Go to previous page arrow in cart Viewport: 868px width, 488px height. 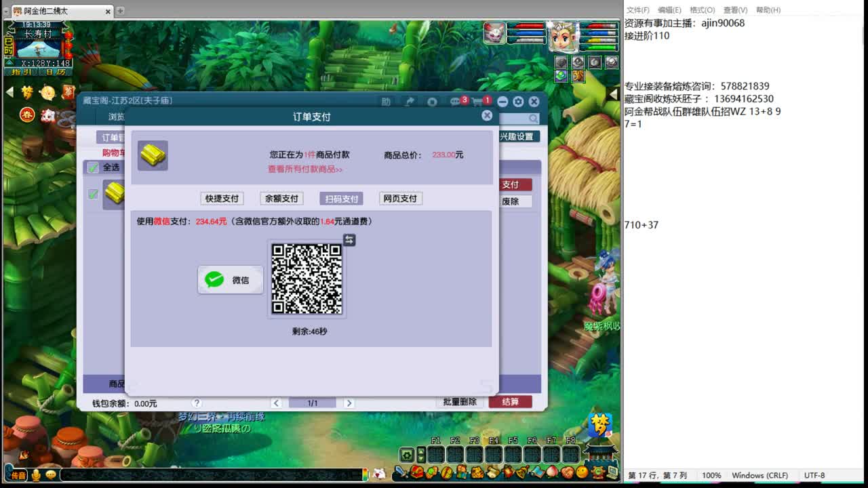(276, 403)
